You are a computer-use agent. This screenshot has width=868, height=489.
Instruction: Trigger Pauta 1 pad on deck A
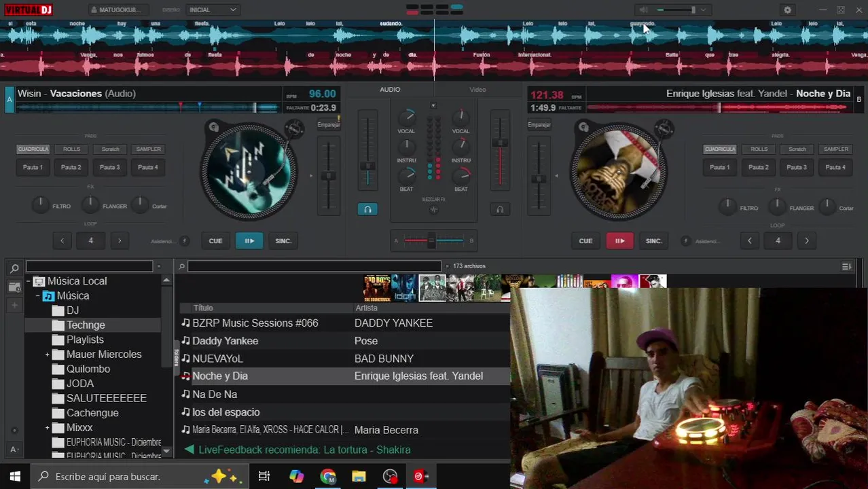coord(33,167)
